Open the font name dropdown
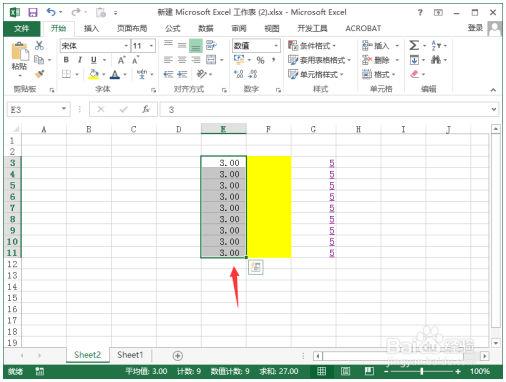Screen dimensions: 506x382 pyautogui.click(x=126, y=46)
